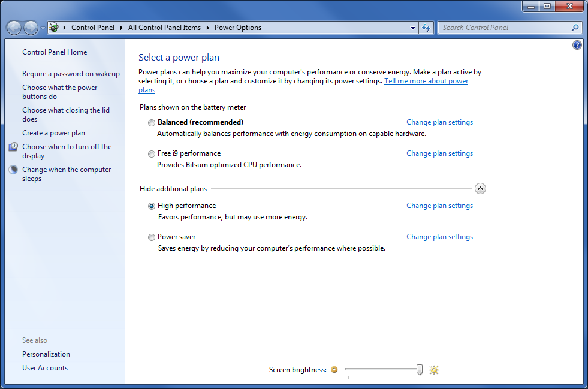Collapse additional plans with the chevron button
This screenshot has height=389, width=588.
coord(480,188)
